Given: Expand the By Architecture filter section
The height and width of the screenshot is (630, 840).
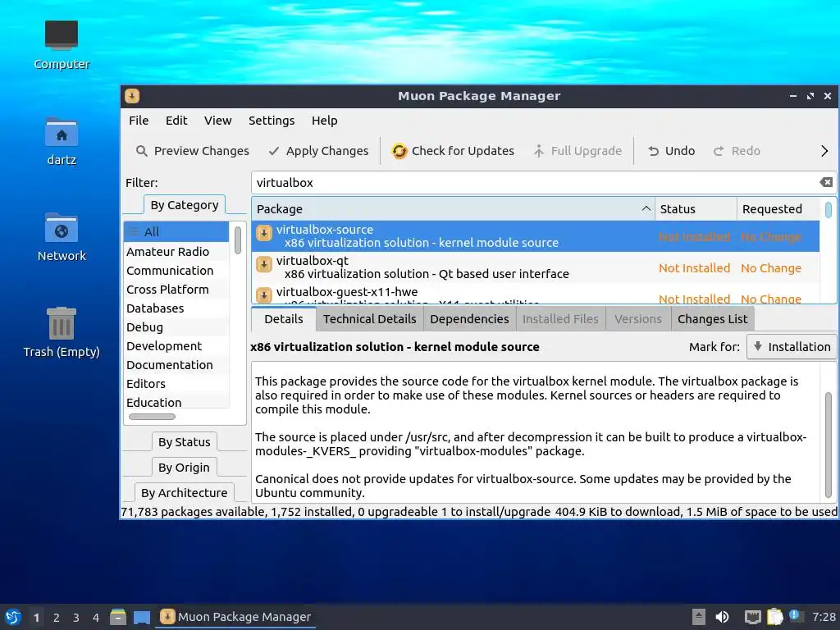Looking at the screenshot, I should (x=185, y=492).
